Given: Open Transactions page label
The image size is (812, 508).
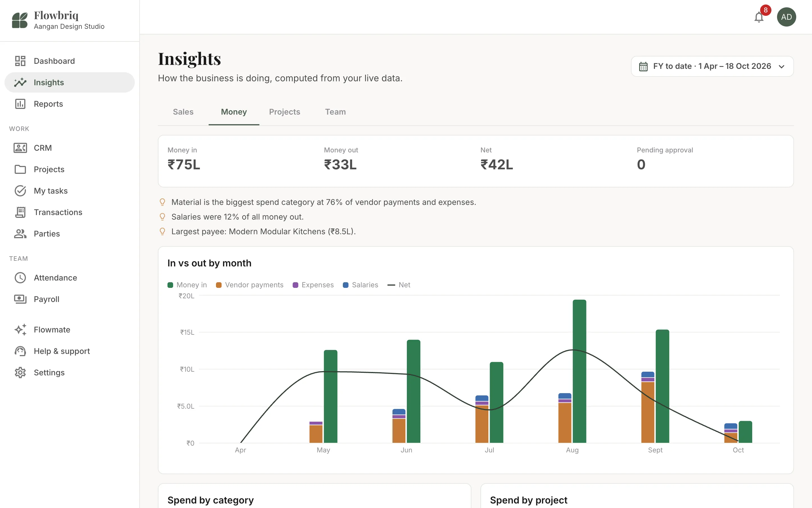Looking at the screenshot, I should 58,212.
